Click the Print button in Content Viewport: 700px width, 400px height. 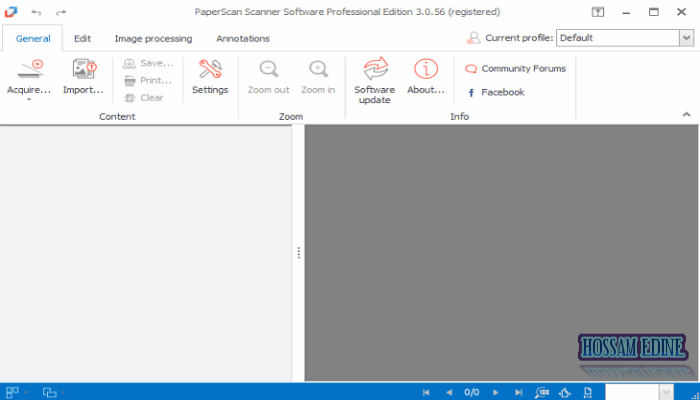click(x=148, y=81)
